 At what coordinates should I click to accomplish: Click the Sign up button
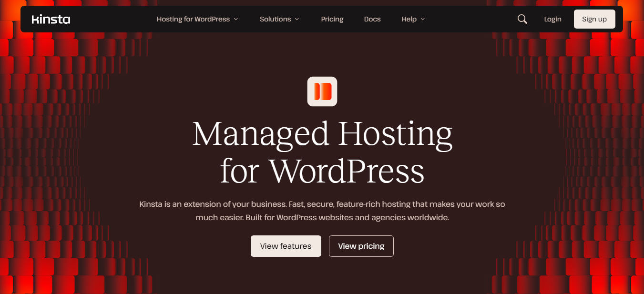coord(594,19)
